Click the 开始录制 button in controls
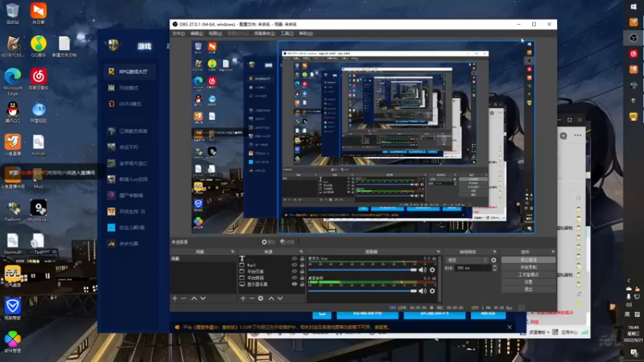The image size is (644, 362). (x=527, y=267)
